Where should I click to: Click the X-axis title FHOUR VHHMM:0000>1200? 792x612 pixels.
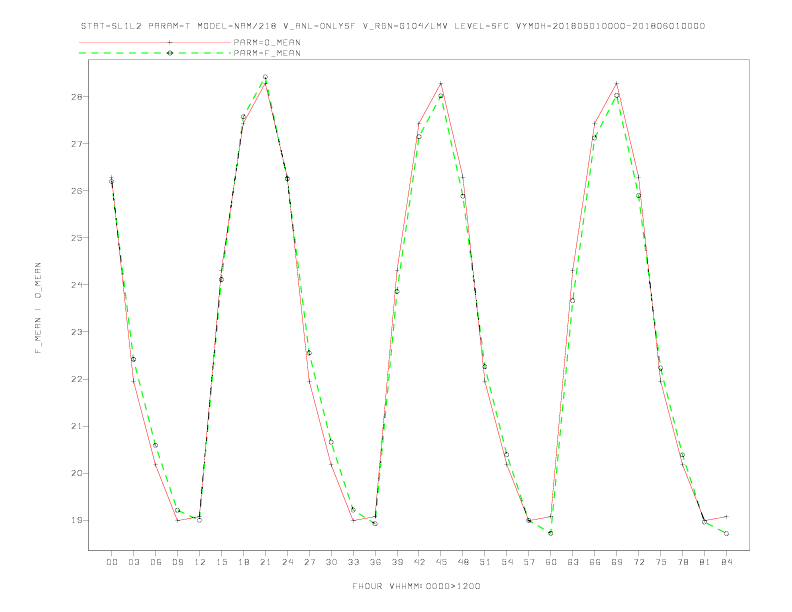[416, 586]
